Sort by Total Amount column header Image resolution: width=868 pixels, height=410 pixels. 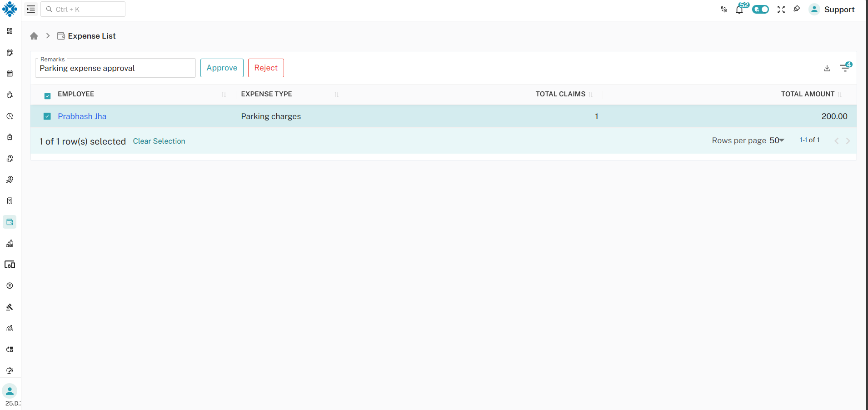tap(807, 94)
